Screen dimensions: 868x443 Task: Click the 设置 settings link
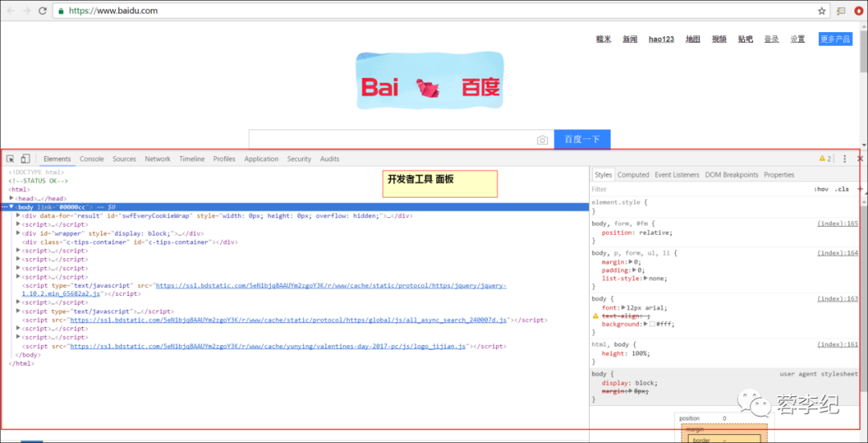[798, 39]
